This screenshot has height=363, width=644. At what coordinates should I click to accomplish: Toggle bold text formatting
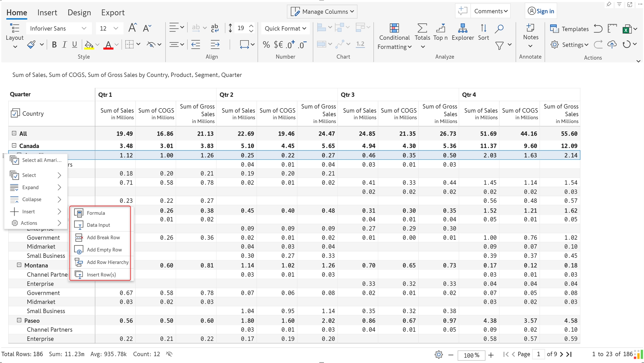(54, 44)
